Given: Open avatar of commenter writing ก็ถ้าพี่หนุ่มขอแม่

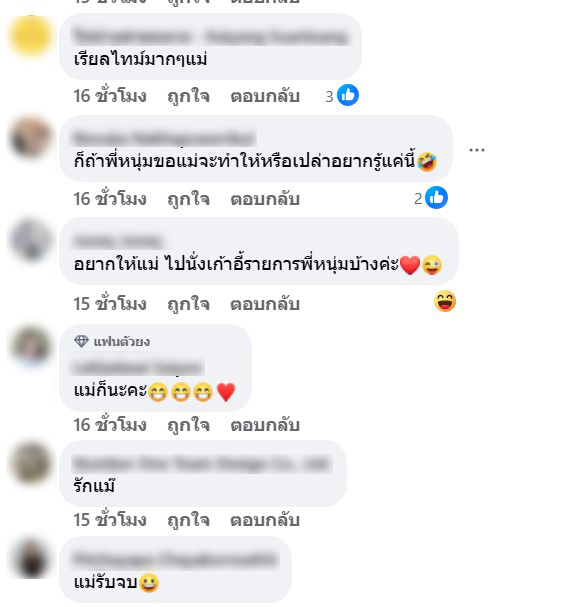Looking at the screenshot, I should tap(31, 137).
